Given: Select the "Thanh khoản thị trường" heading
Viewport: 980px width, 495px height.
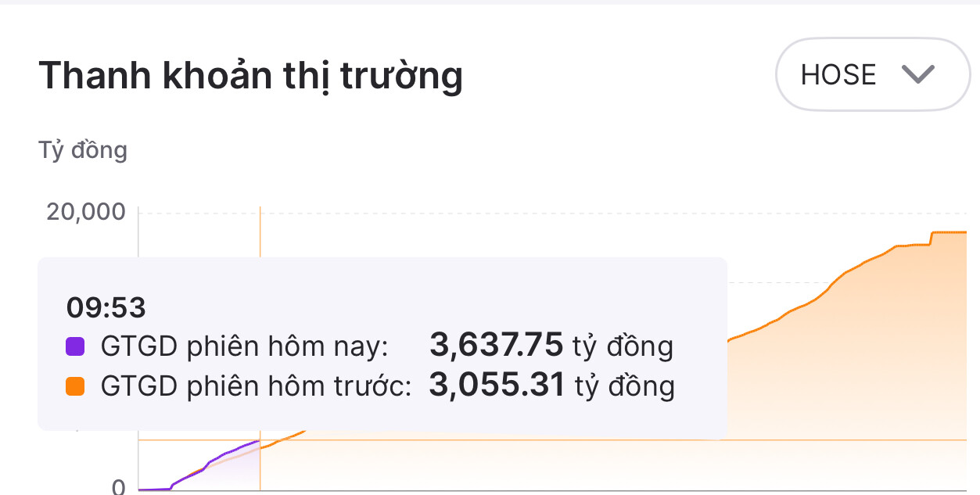Looking at the screenshot, I should tap(250, 76).
